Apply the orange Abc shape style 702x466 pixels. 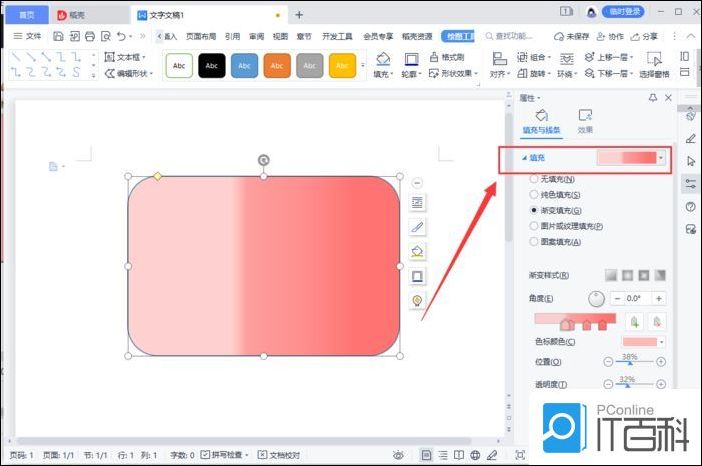click(x=277, y=65)
